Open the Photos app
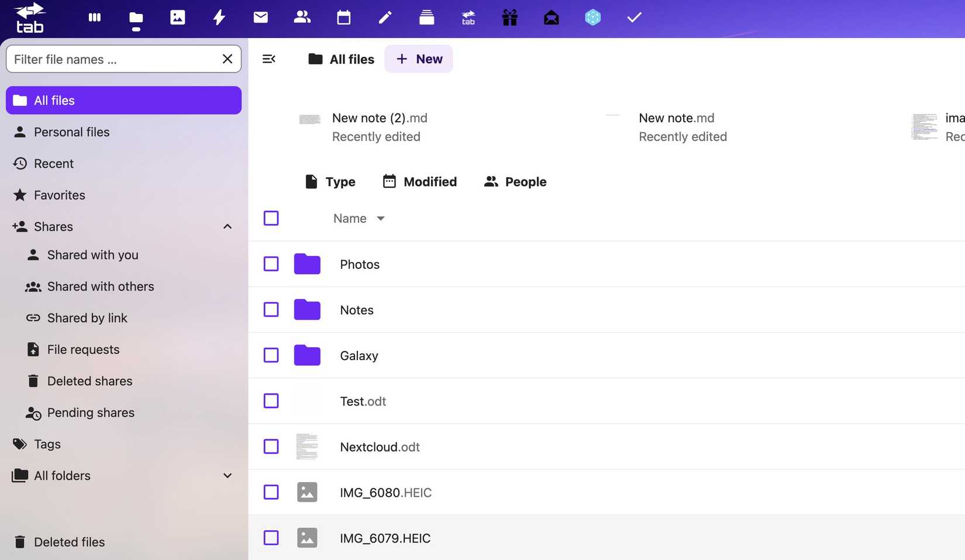 177,18
